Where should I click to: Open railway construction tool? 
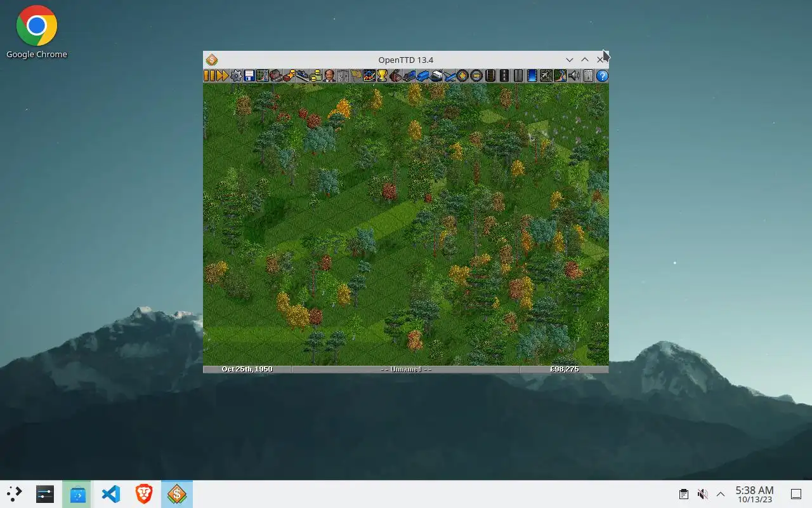tap(490, 76)
